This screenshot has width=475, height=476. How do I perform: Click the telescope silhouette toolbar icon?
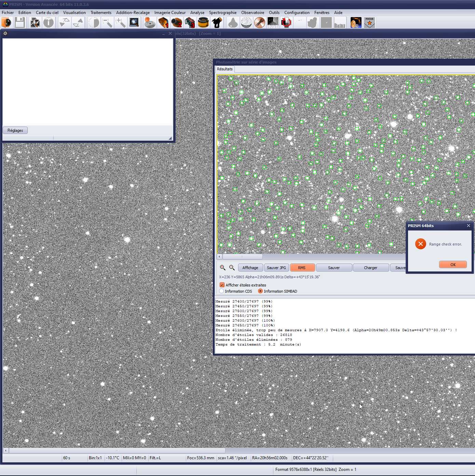[217, 23]
